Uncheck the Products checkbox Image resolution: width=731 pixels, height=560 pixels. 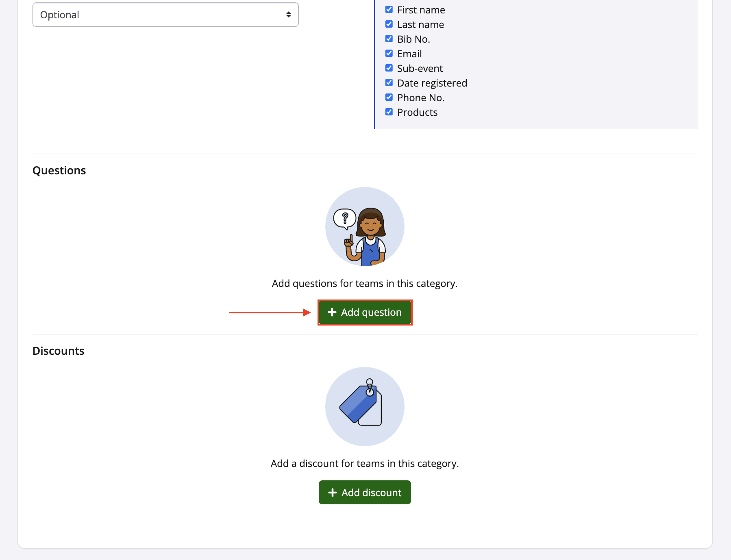click(389, 112)
